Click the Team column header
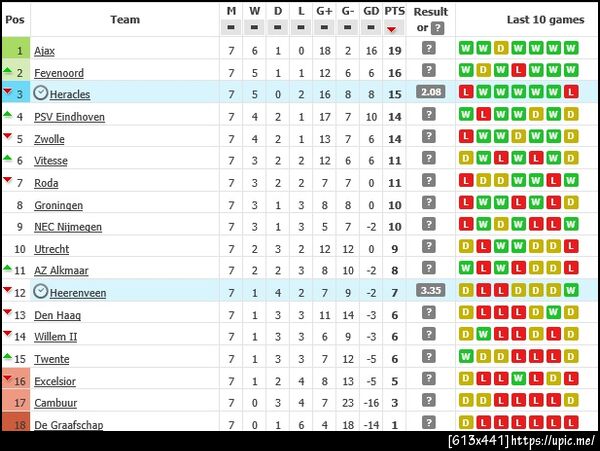 125,19
